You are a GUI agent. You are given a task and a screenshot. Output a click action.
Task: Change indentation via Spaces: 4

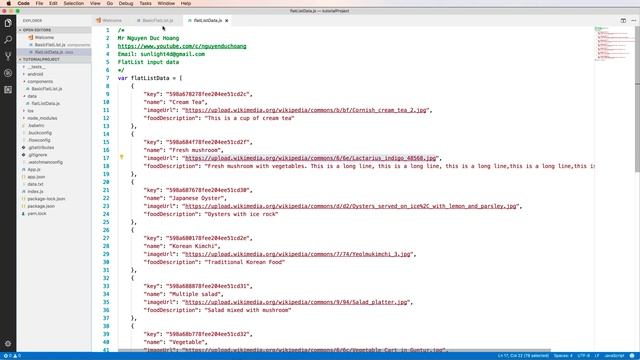[x=563, y=356]
